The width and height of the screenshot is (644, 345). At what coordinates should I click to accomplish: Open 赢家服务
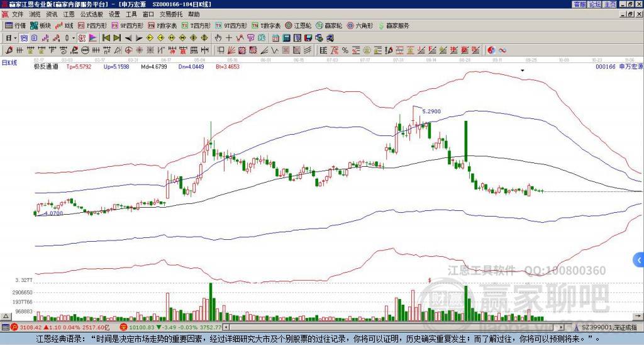[x=394, y=25]
